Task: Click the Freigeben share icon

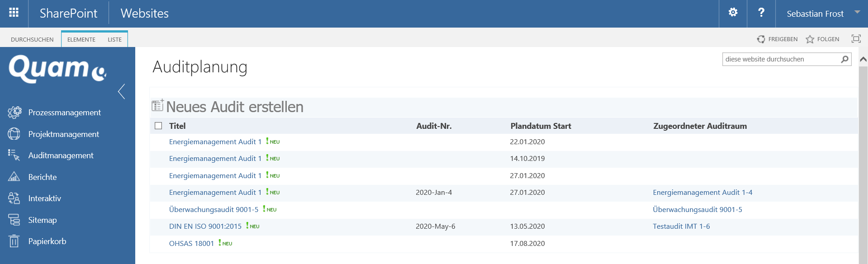Action: tap(761, 39)
